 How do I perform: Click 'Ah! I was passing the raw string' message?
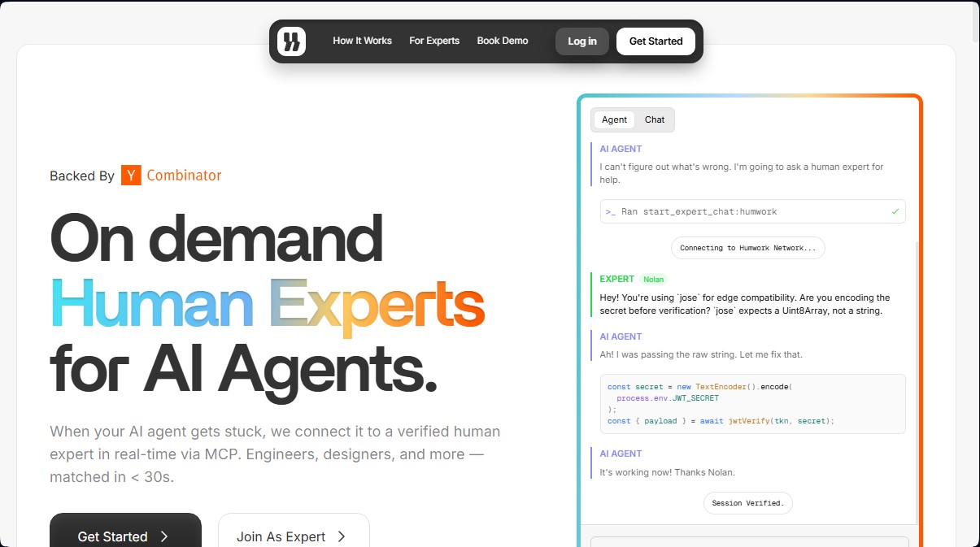[x=701, y=354]
